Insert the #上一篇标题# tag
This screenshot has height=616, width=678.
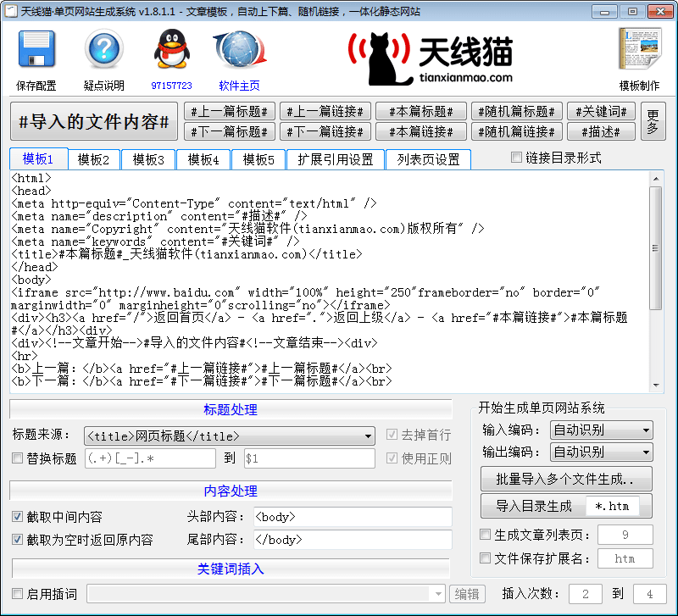229,112
